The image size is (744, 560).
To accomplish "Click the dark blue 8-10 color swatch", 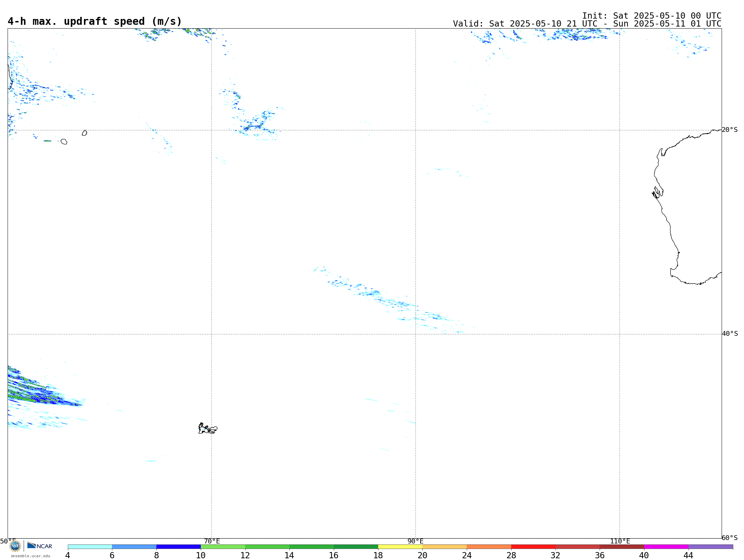I will [178, 547].
